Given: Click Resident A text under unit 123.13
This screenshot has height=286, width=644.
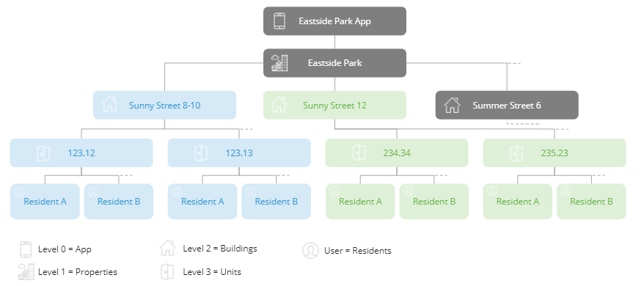Looking at the screenshot, I should click(202, 202).
